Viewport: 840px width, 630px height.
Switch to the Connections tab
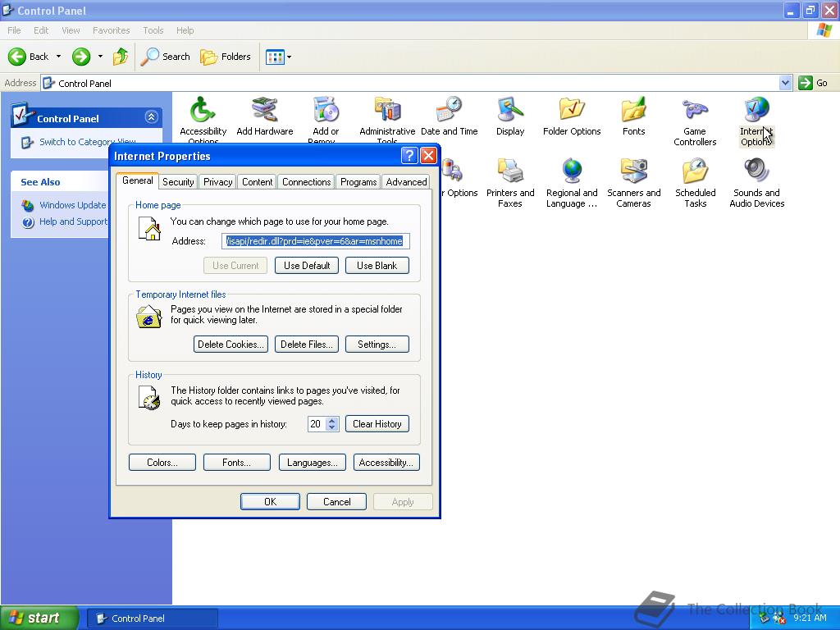click(x=307, y=182)
